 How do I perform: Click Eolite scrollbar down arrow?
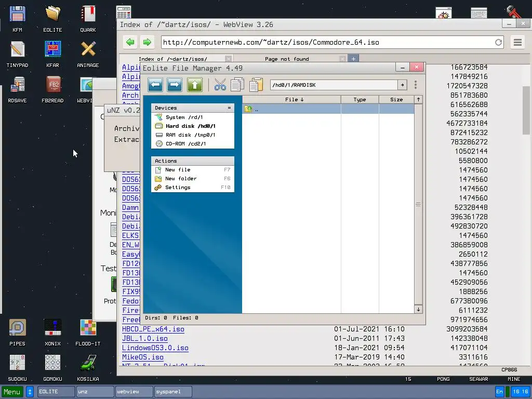(x=418, y=310)
